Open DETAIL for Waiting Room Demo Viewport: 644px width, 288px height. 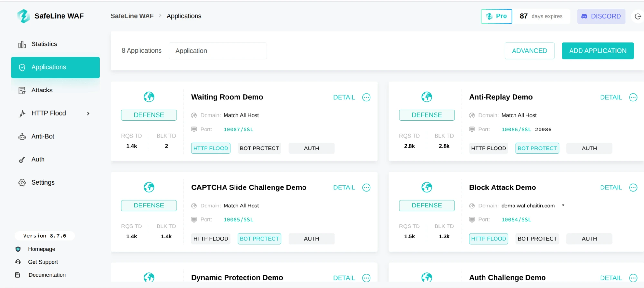point(344,97)
